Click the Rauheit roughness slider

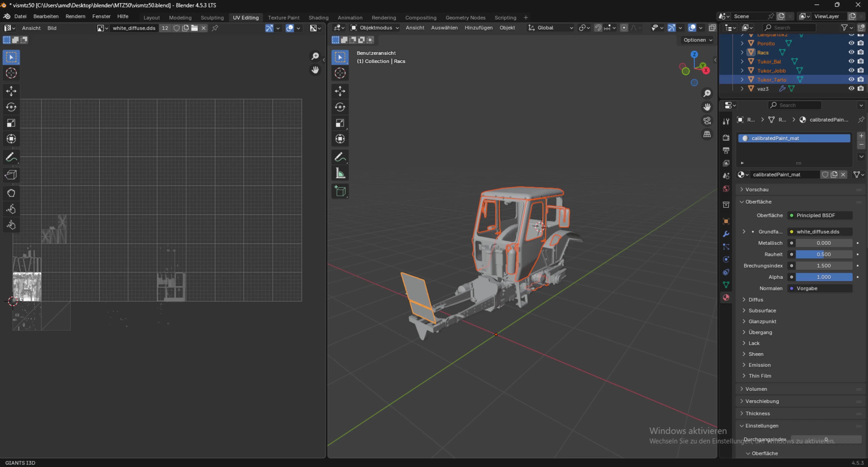tap(824, 254)
